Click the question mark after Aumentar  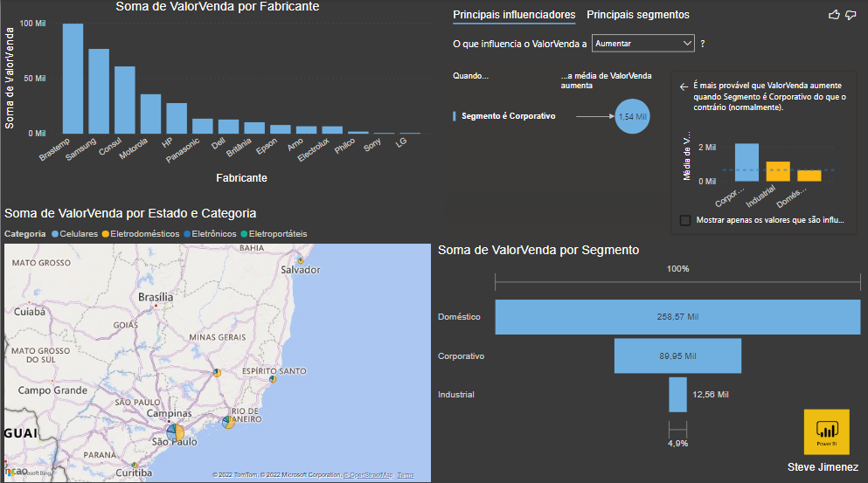pos(703,44)
